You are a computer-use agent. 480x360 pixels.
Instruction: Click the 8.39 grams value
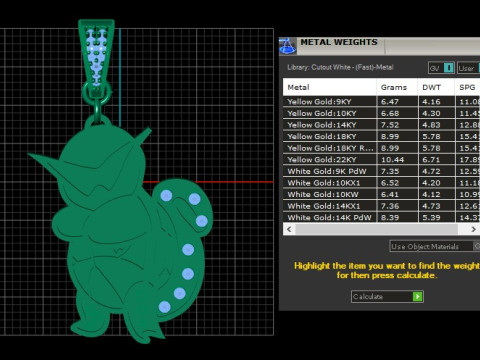390,217
